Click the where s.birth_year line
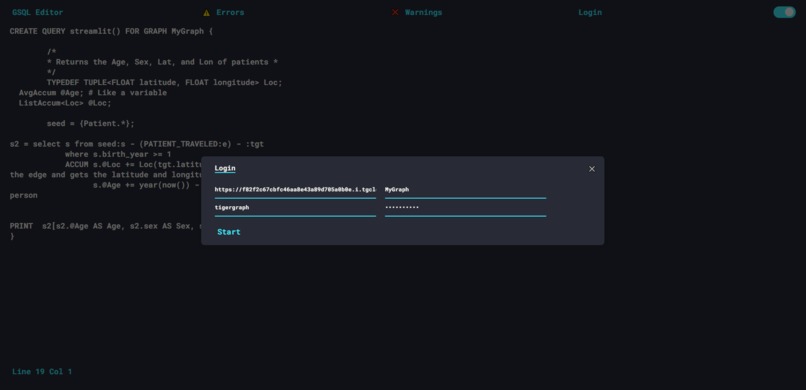This screenshot has height=390, width=806. tap(118, 155)
